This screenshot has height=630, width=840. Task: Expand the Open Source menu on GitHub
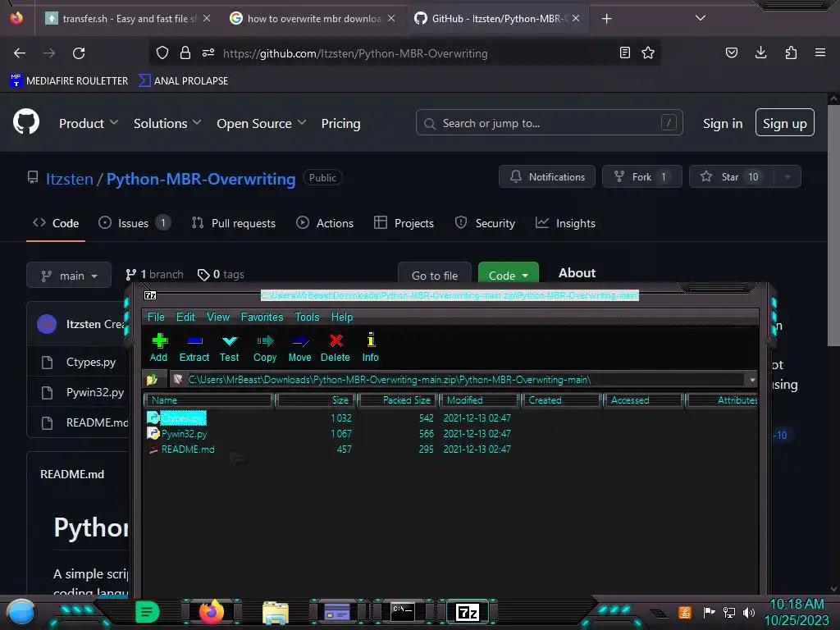point(262,123)
